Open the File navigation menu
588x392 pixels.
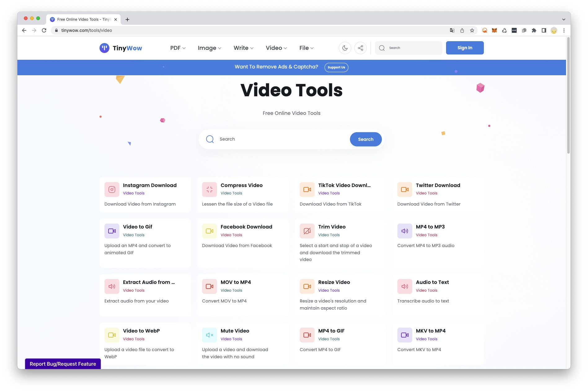(x=306, y=48)
